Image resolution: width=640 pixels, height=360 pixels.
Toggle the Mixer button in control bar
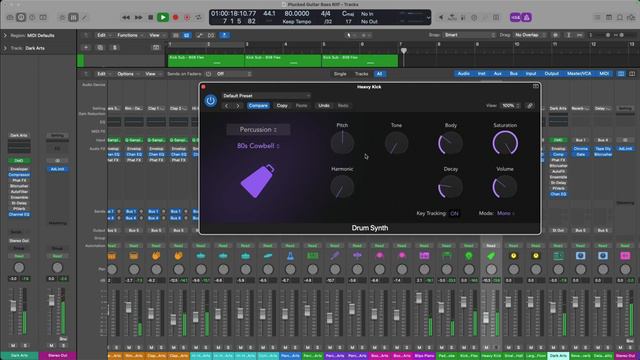(x=73, y=18)
